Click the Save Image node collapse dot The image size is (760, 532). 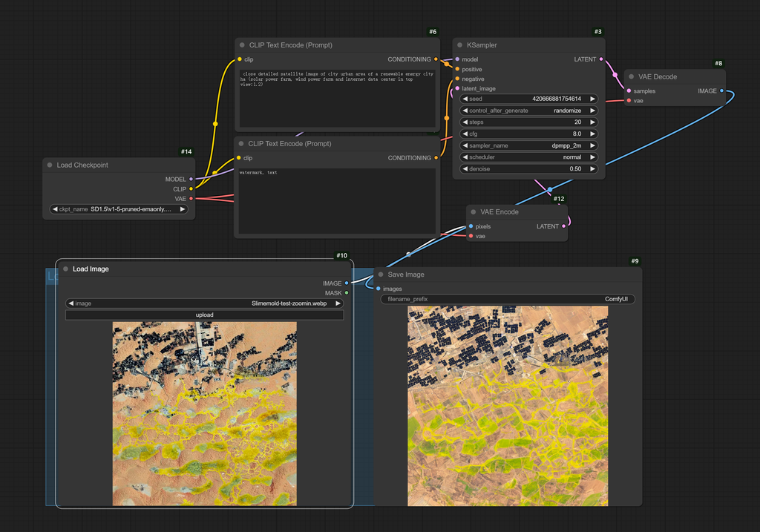pos(380,275)
